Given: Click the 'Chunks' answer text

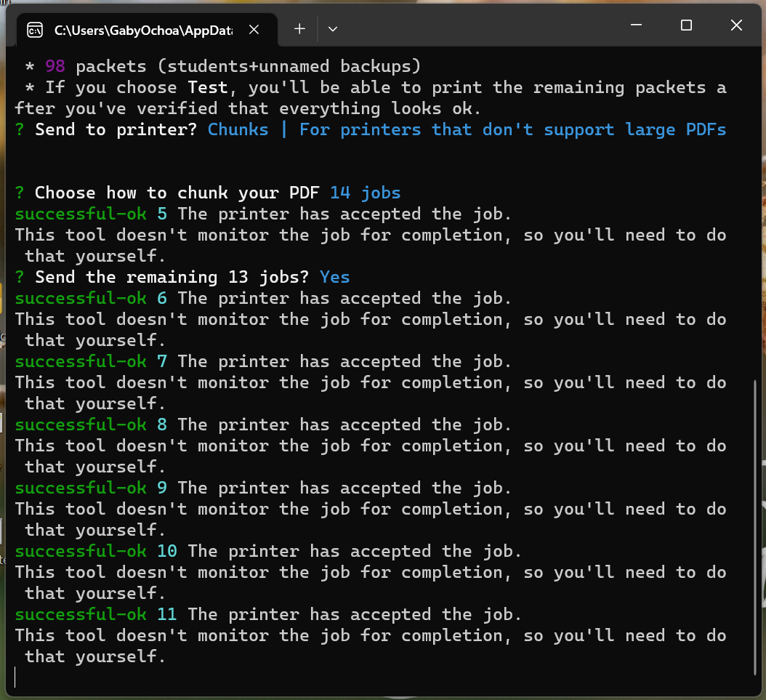Looking at the screenshot, I should 238,129.
